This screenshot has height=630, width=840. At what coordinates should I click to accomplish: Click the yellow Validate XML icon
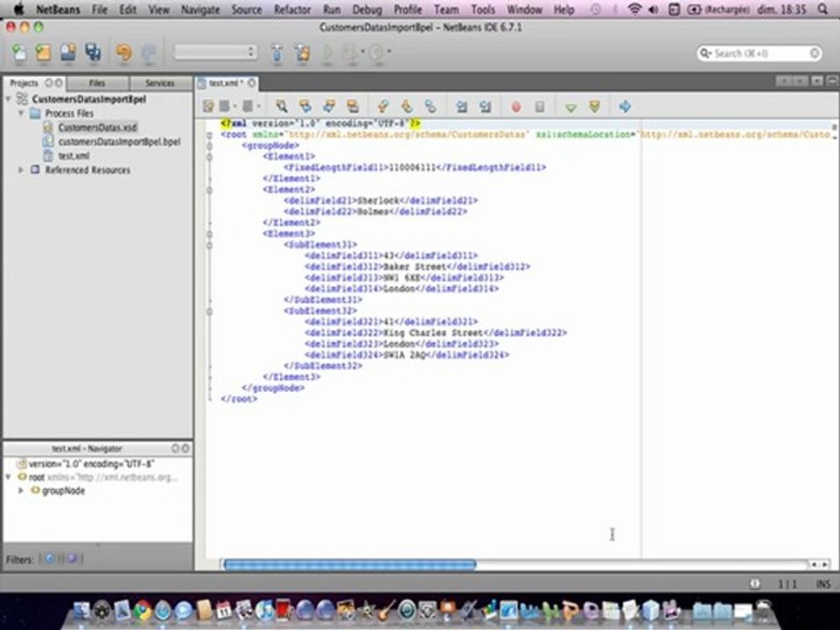coord(594,107)
